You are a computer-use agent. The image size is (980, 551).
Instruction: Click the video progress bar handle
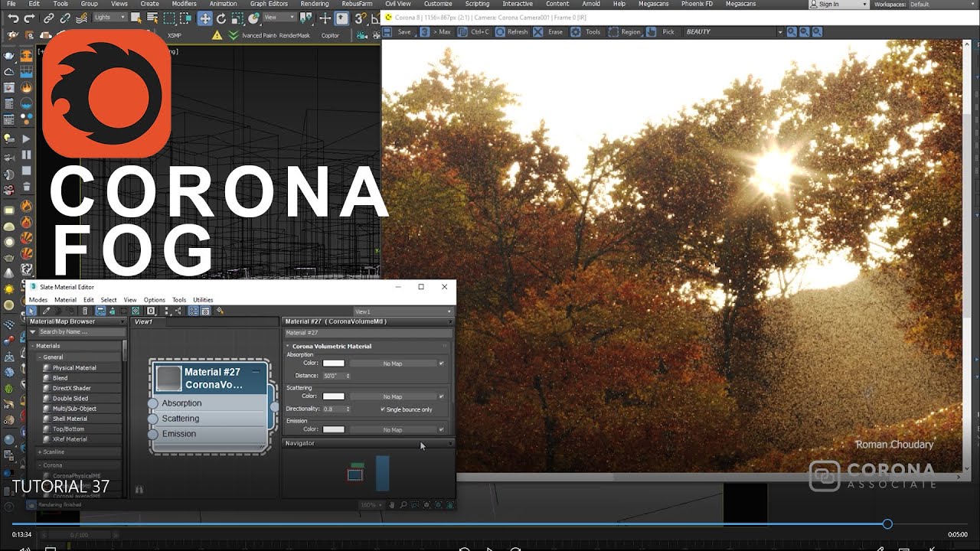(x=887, y=524)
